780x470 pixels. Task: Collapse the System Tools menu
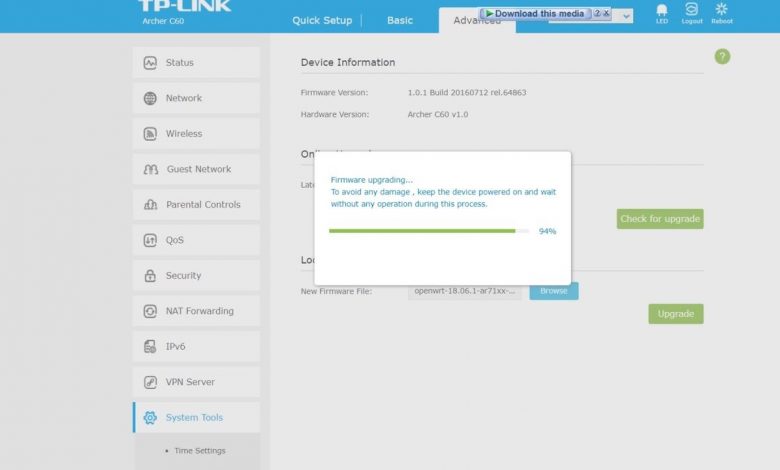tap(196, 418)
